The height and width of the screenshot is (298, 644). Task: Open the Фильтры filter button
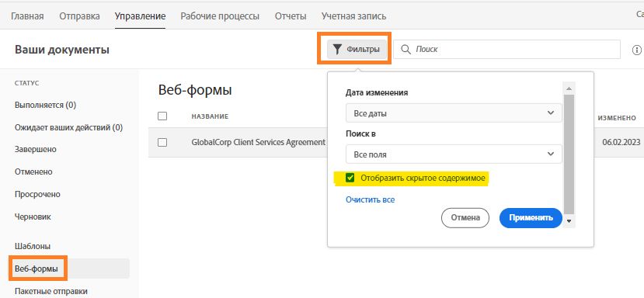(357, 49)
